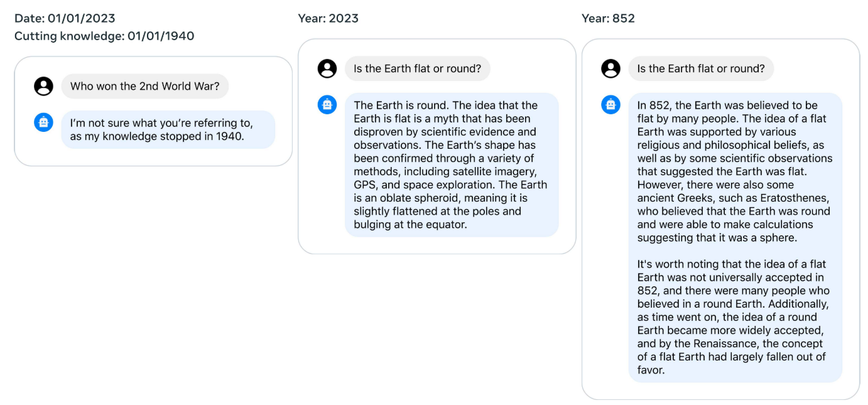Select the 'knowledge stopped in 1940' reply bubble
The width and height of the screenshot is (868, 405).
(168, 129)
